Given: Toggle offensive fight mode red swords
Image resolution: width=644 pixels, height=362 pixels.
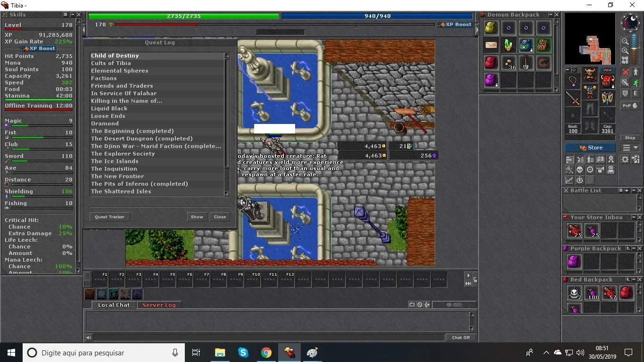Looking at the screenshot, I should (x=625, y=72).
